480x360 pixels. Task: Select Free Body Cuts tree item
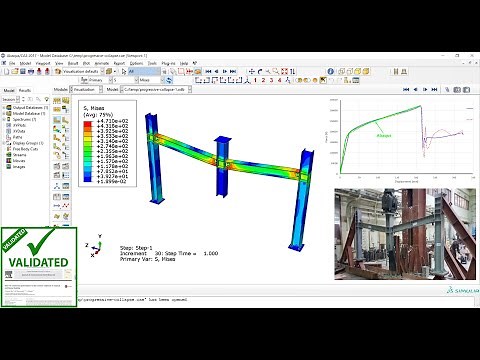pyautogui.click(x=25, y=149)
